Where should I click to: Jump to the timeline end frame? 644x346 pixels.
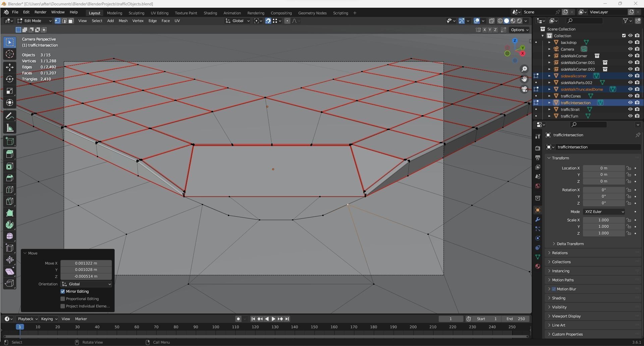pos(287,319)
